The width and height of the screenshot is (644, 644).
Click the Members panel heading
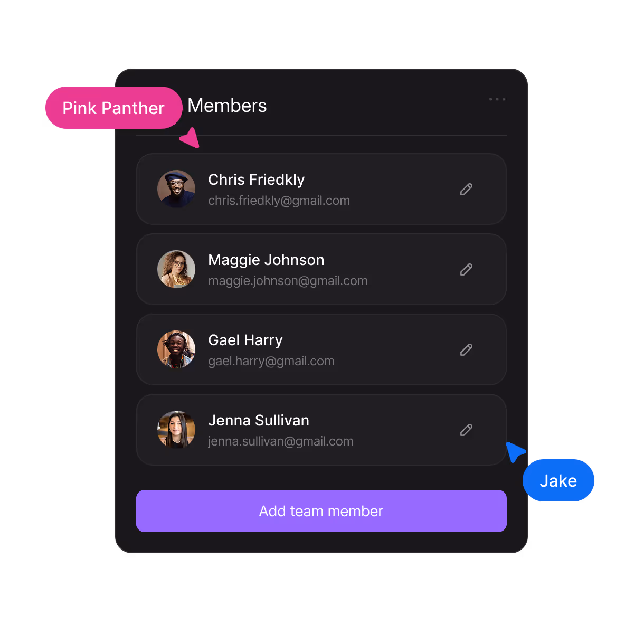pyautogui.click(x=227, y=106)
